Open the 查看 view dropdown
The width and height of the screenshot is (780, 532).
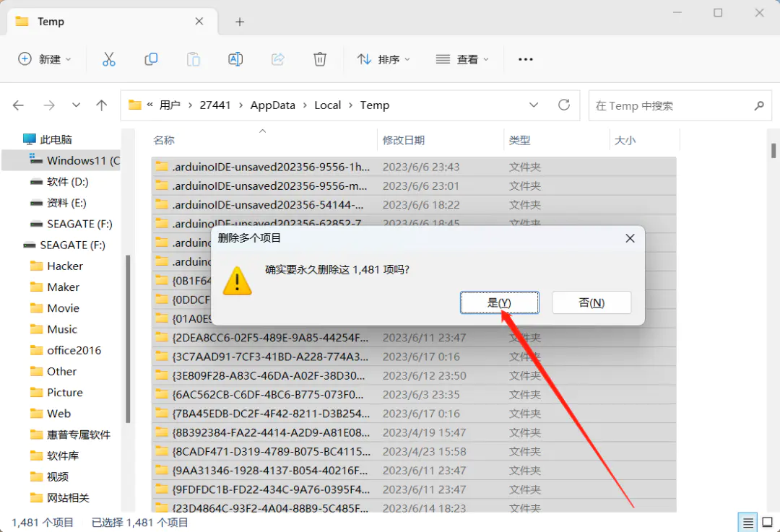462,59
